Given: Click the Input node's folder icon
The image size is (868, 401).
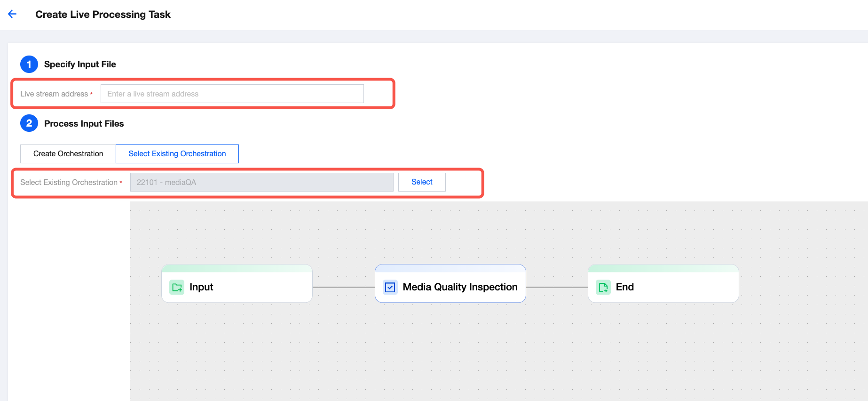Looking at the screenshot, I should 177,287.
